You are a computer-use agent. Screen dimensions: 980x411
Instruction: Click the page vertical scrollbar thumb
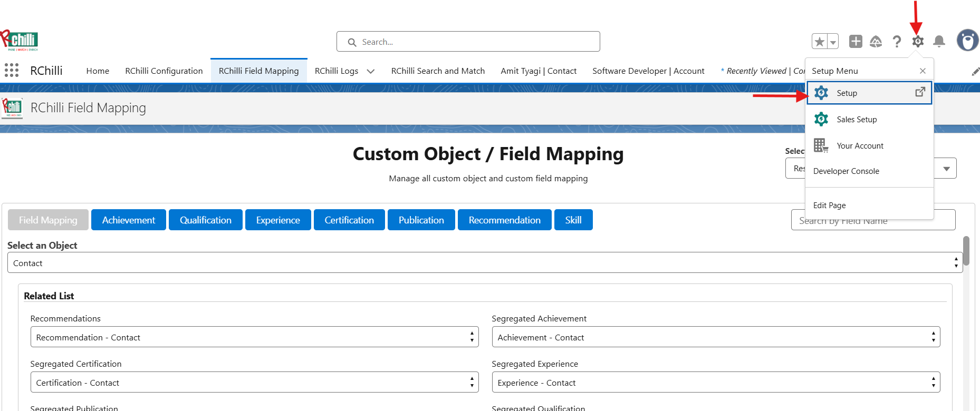[x=966, y=250]
